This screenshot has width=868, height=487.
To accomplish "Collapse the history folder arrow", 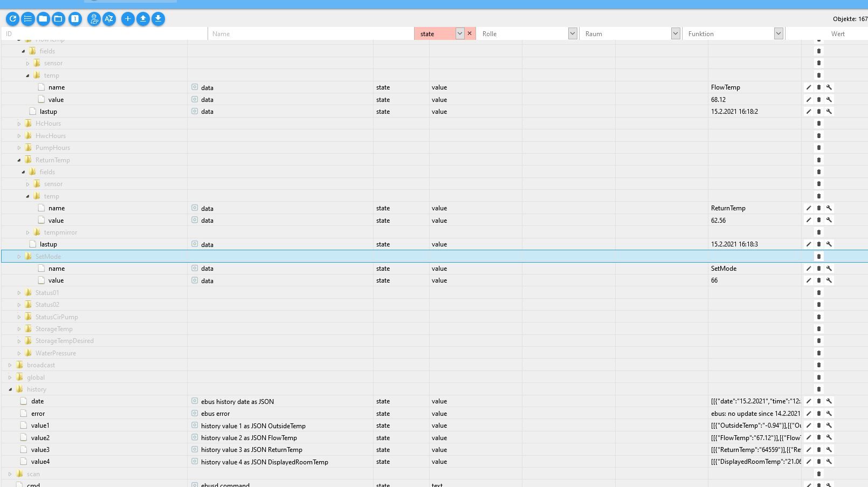I will point(10,389).
